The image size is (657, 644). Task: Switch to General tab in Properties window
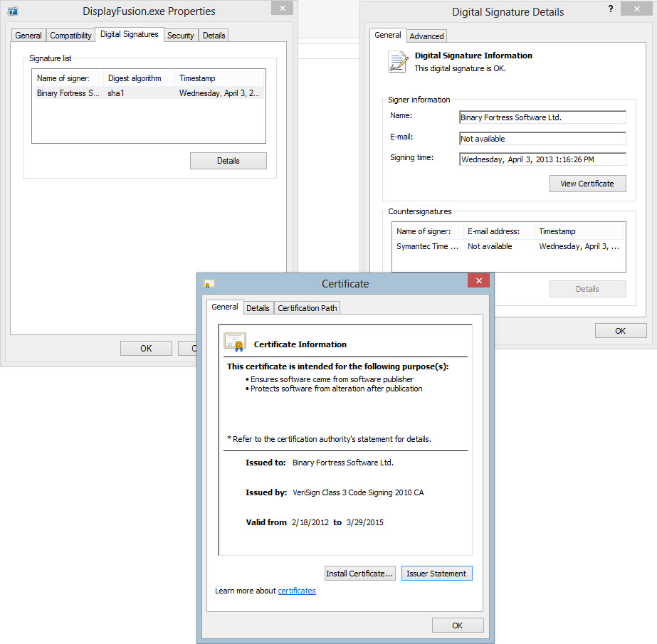pyautogui.click(x=28, y=36)
